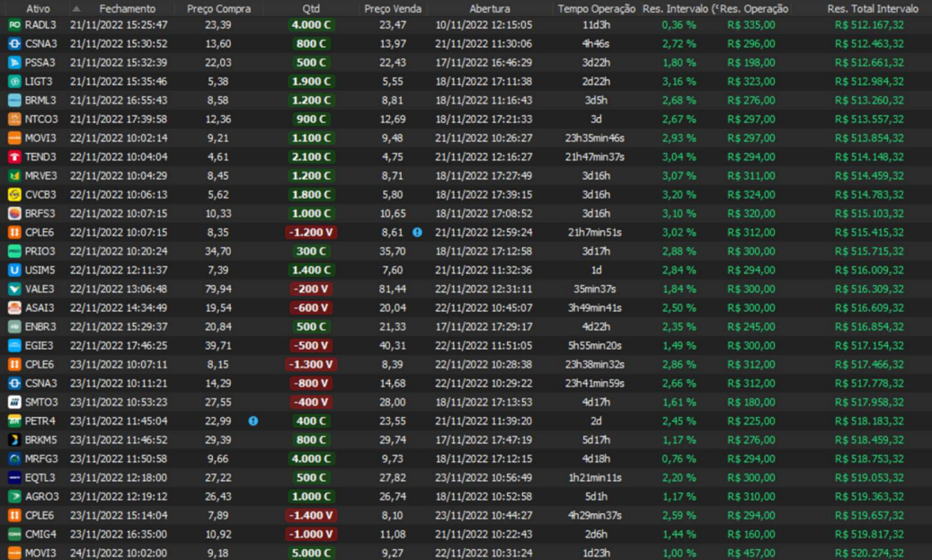Click the green 5.000 C quantity badge

click(311, 553)
